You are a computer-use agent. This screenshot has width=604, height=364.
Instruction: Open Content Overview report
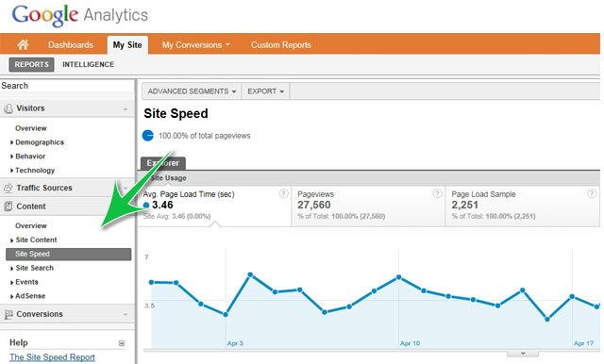point(31,225)
